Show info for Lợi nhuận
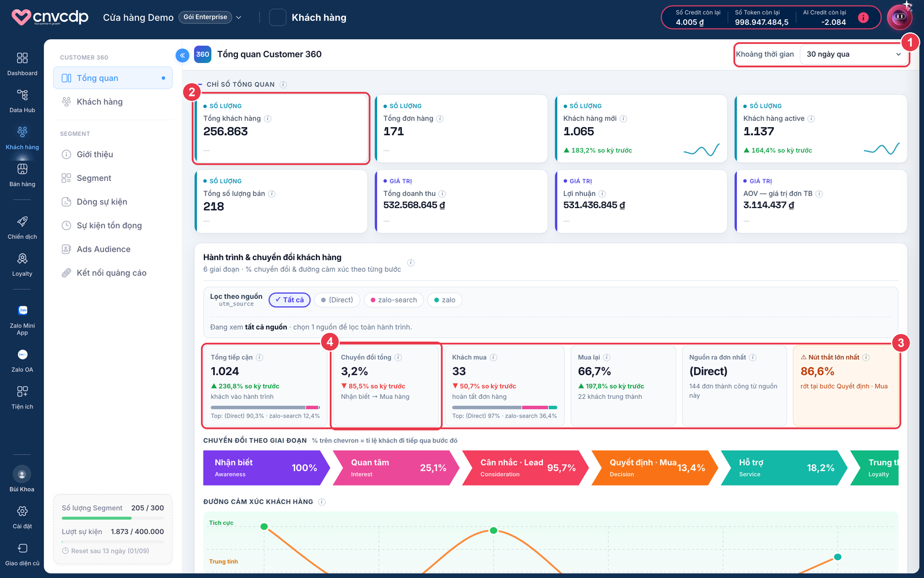 (x=602, y=194)
